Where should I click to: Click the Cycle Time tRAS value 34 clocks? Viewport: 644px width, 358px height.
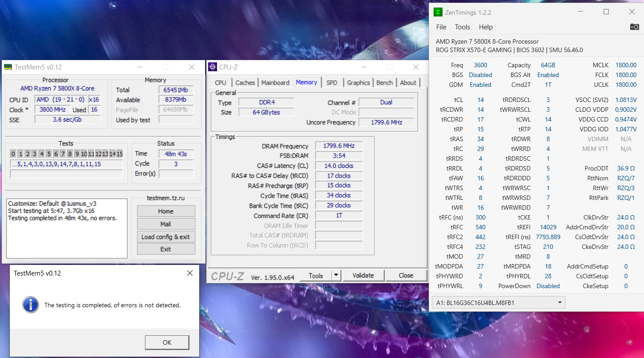(339, 195)
